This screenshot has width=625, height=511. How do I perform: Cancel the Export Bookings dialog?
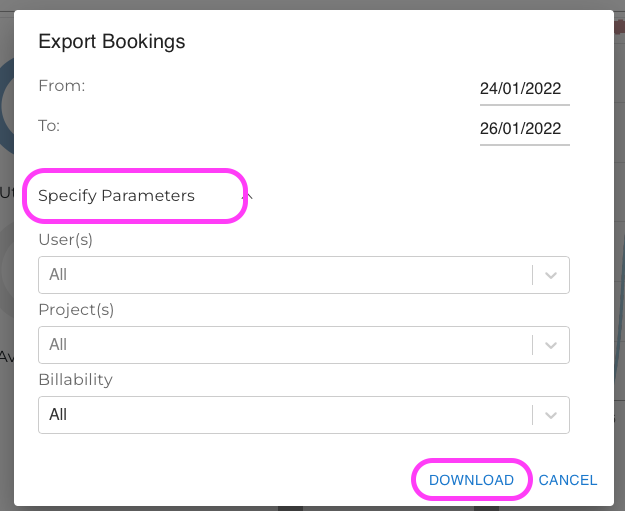567,480
